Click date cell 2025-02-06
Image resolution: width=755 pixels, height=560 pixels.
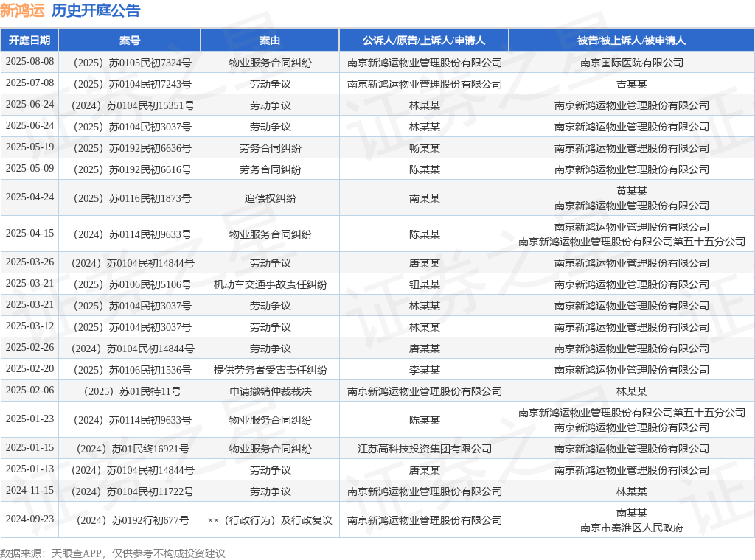(x=29, y=391)
